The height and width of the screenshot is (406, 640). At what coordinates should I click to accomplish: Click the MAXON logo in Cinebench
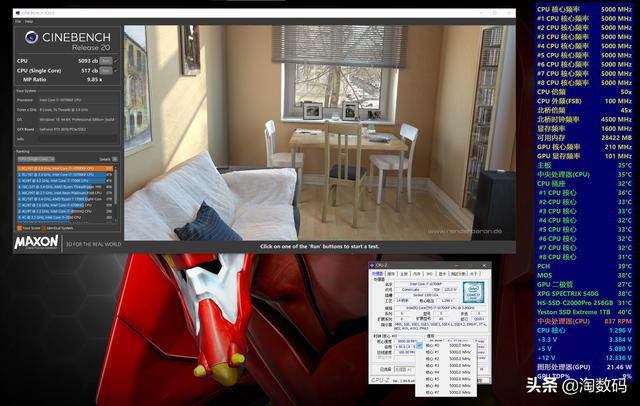[x=36, y=242]
